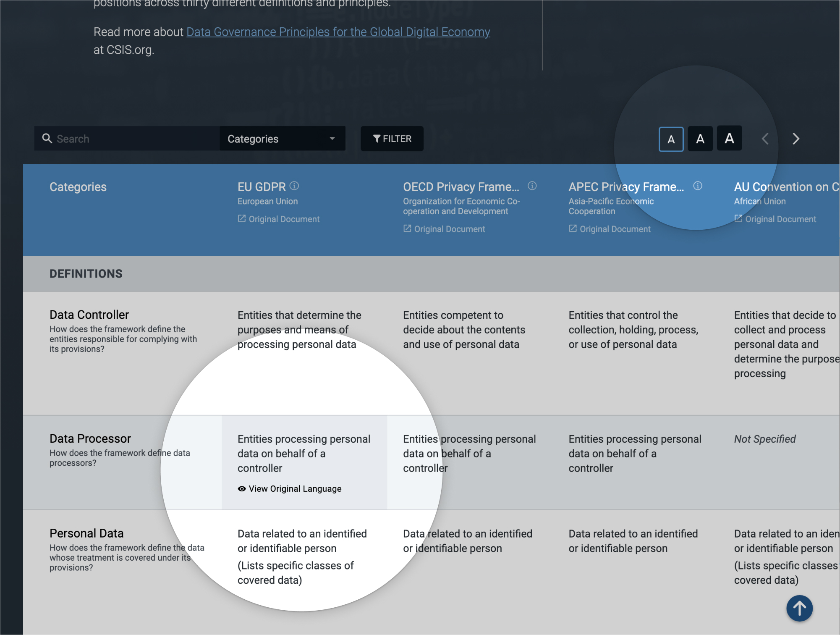This screenshot has height=635, width=840.
Task: Click the APEC Privacy Frame... column heading
Action: (x=626, y=187)
